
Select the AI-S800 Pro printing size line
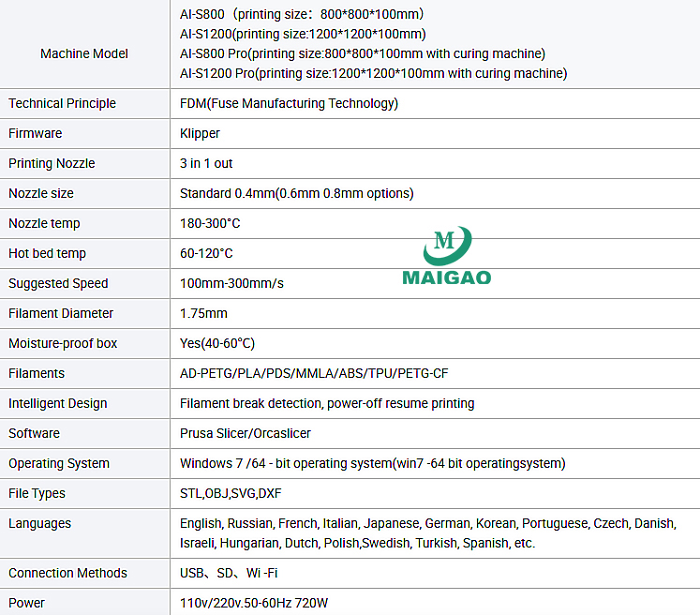coord(362,53)
